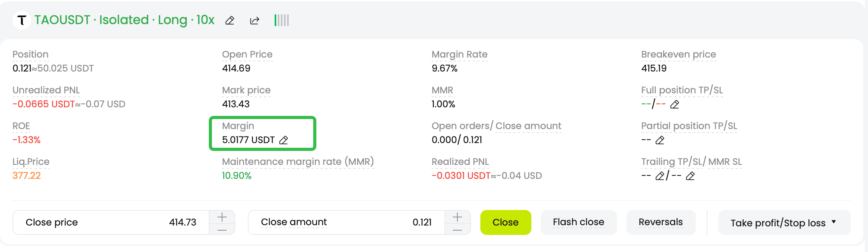Screen dimensions: 868x252
Task: Edit the MMR SL pencil icon
Action: (x=690, y=176)
